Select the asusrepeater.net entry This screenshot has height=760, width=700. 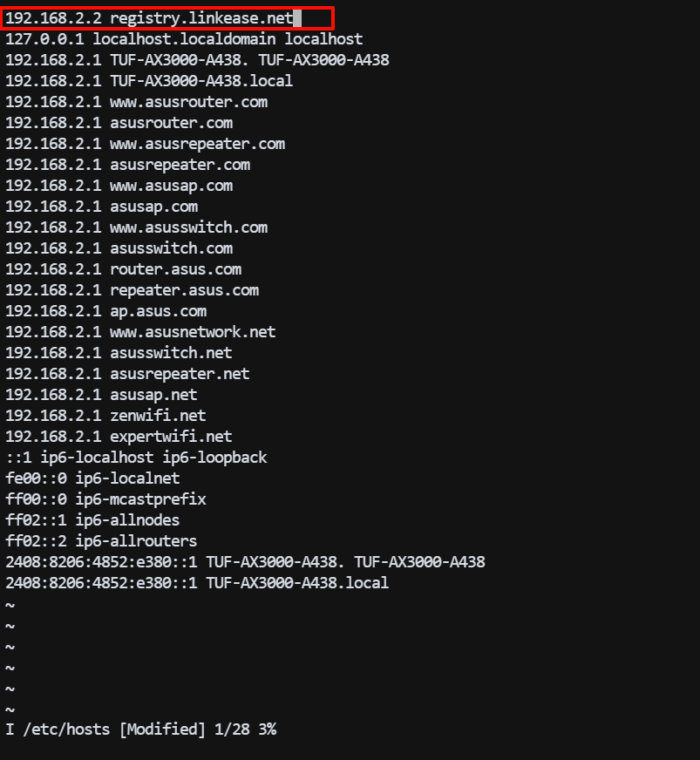tap(127, 374)
